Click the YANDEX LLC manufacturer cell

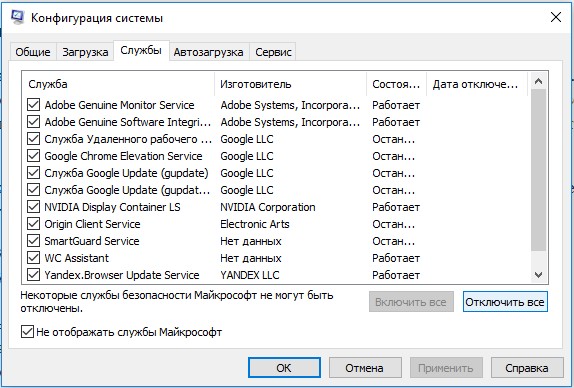pyautogui.click(x=250, y=275)
